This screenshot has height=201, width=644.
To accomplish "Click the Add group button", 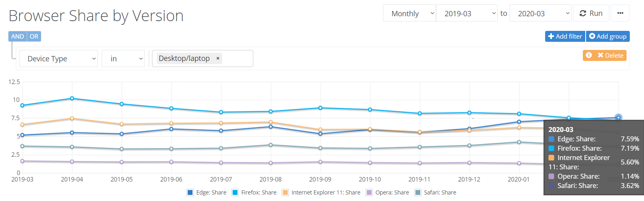I will (608, 36).
